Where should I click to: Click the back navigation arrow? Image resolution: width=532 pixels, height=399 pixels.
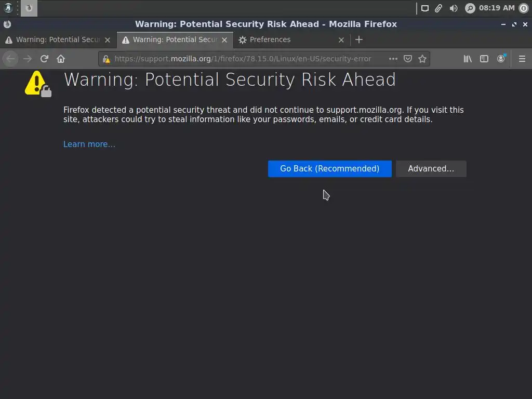[x=10, y=59]
